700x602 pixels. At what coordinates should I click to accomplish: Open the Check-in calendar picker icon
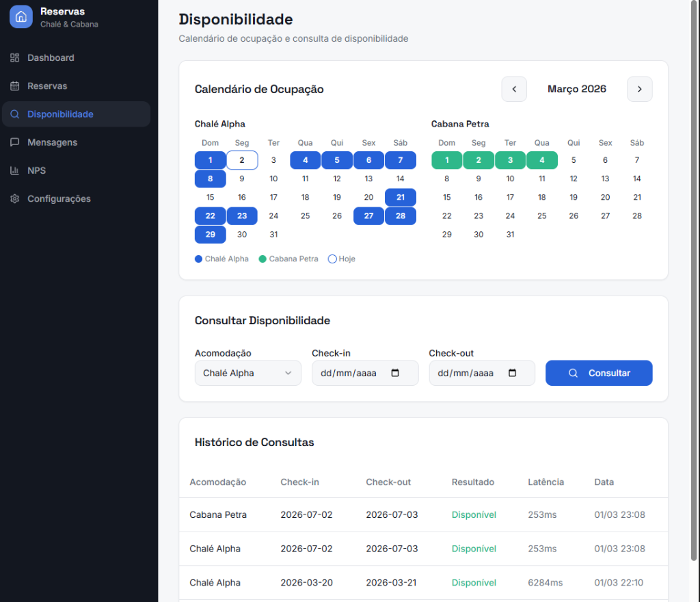(x=395, y=374)
